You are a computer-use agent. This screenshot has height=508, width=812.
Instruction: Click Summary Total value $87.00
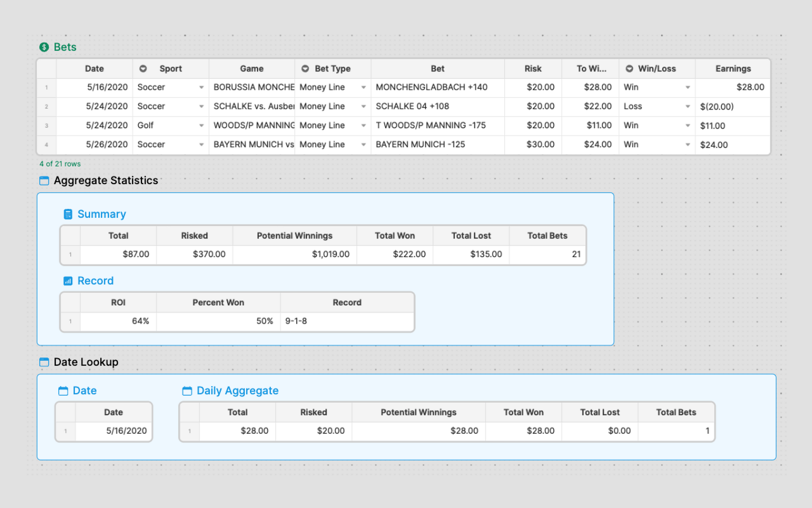(118, 254)
